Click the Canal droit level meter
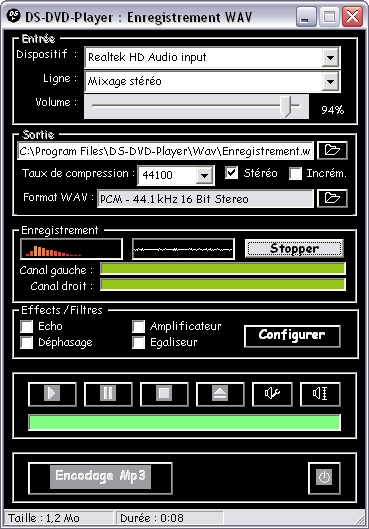369x529 pixels. tap(223, 285)
